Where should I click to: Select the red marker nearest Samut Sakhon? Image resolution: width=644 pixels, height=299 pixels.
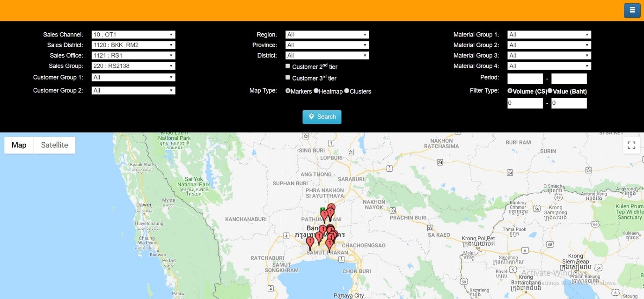click(310, 243)
